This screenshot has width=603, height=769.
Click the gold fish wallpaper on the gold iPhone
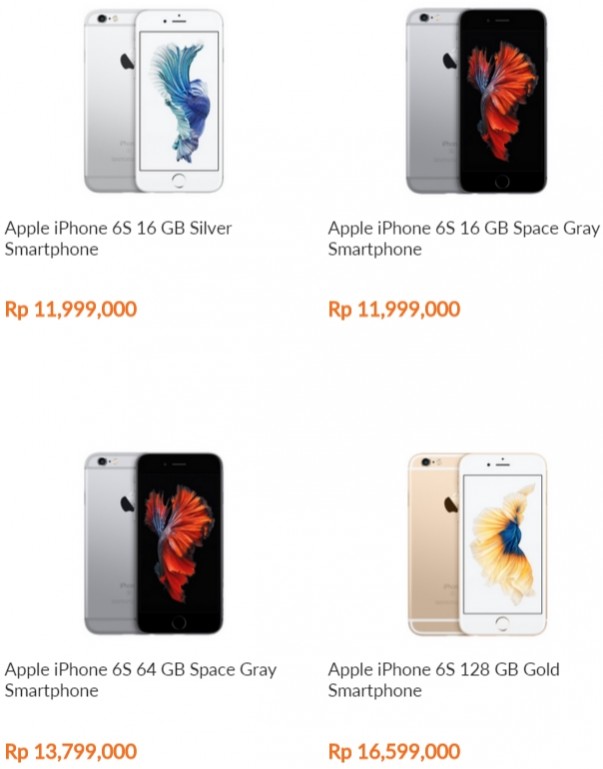(504, 544)
